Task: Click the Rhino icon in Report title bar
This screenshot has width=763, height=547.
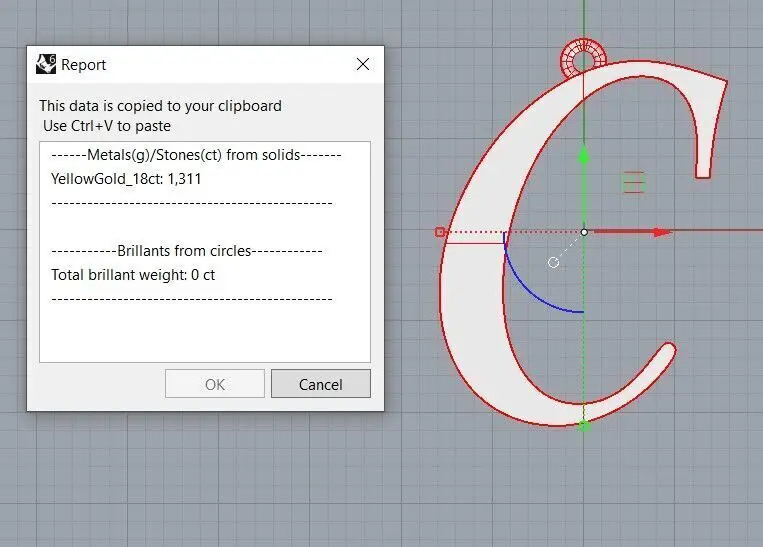Action: point(46,64)
